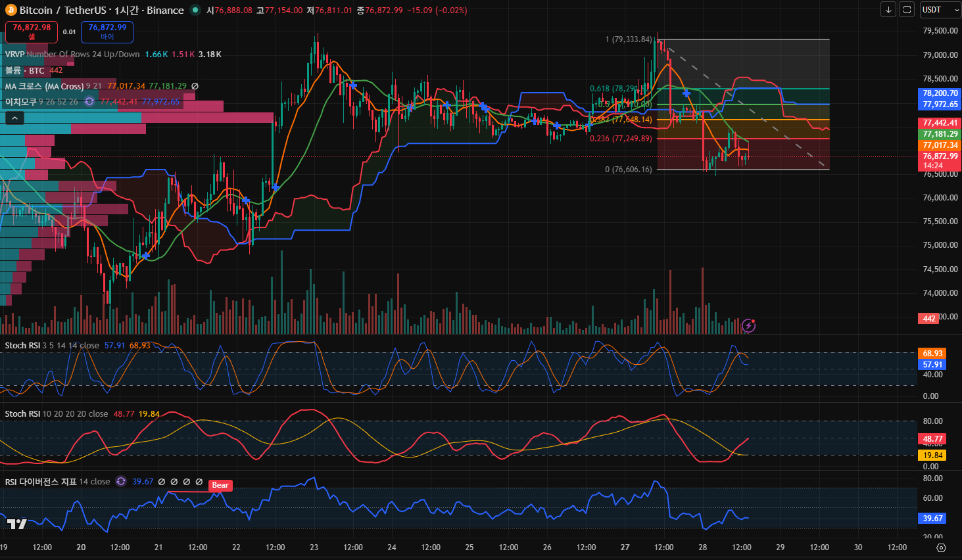Select the 볼륨 · BTC volume legend
962x560 pixels.
point(25,70)
